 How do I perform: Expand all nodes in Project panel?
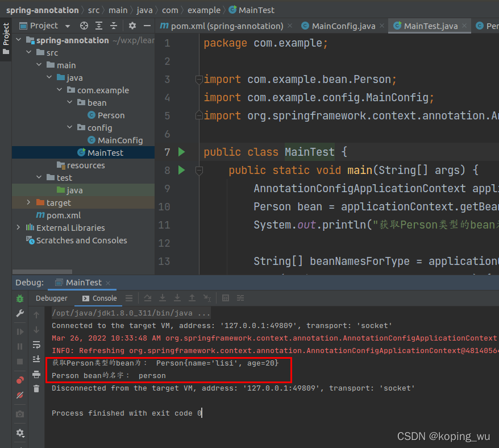point(99,26)
